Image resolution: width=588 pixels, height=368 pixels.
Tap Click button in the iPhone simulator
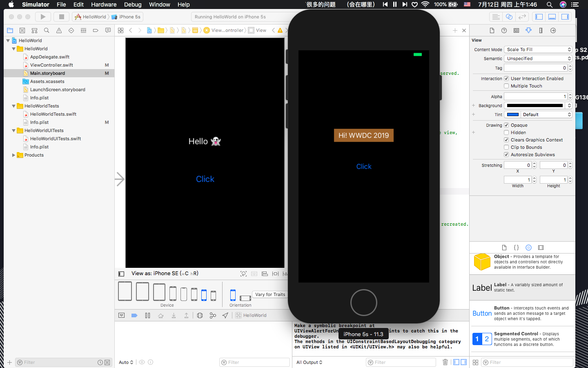[364, 166]
